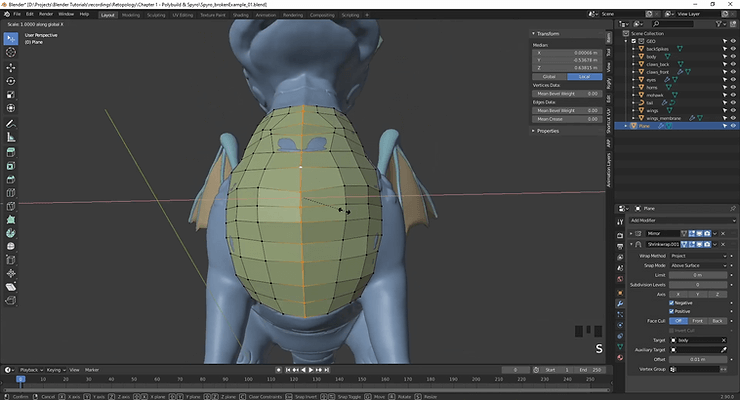Collapse the Transform panel

point(533,33)
